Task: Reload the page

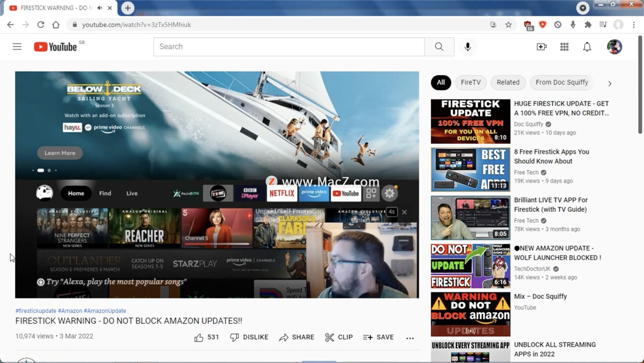Action: tap(41, 25)
